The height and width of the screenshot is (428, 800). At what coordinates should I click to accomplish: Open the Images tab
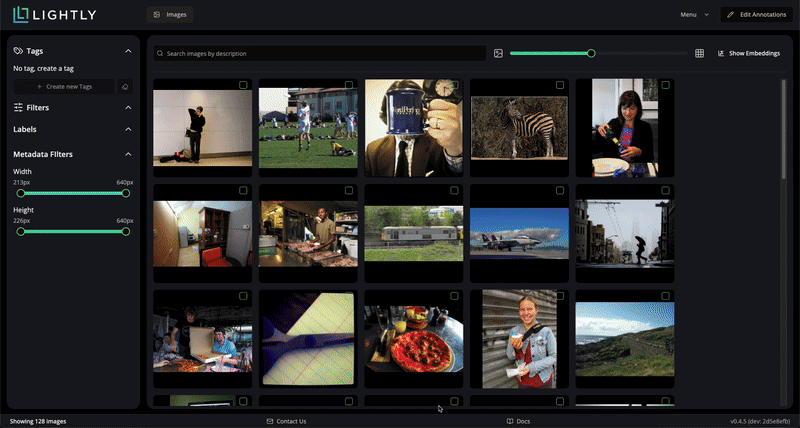[x=170, y=15]
